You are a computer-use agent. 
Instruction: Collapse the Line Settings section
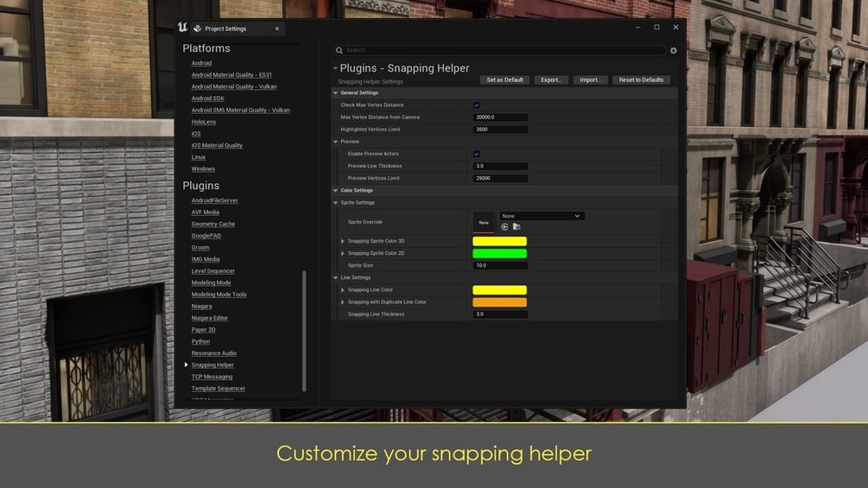point(335,278)
